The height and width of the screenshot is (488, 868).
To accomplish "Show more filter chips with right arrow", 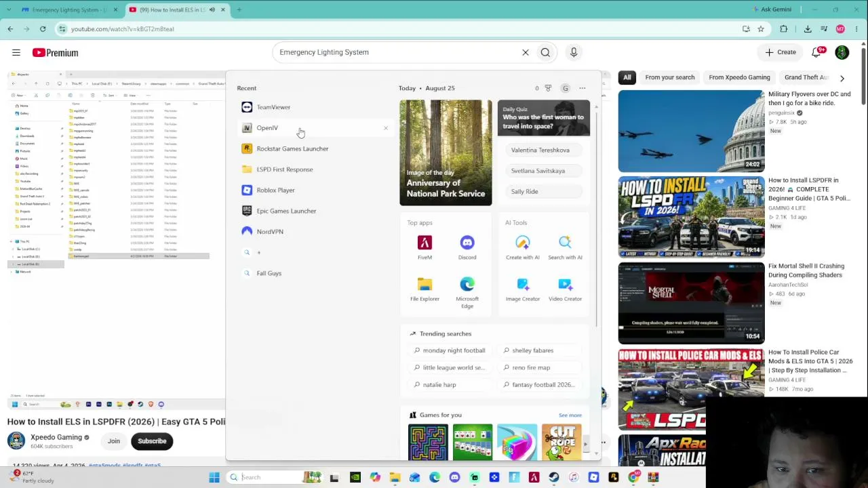I will pos(842,78).
